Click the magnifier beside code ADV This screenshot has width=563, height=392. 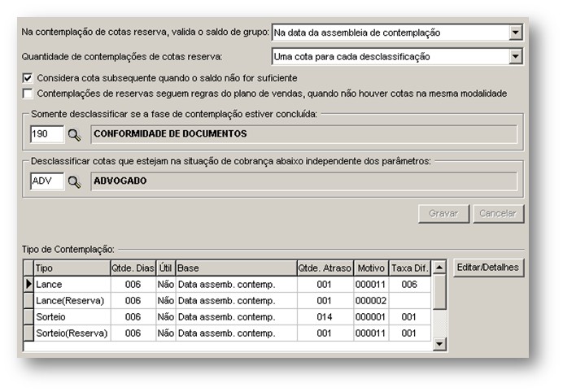pos(74,182)
